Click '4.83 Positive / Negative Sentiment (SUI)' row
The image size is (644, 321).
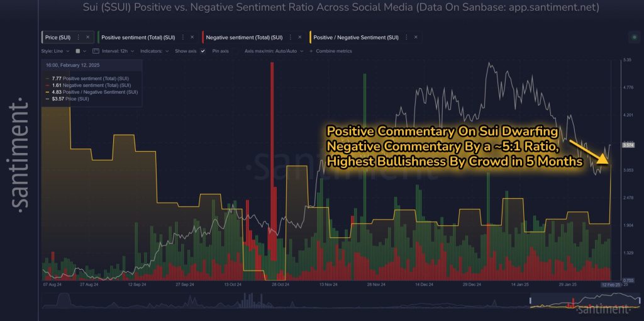92,92
